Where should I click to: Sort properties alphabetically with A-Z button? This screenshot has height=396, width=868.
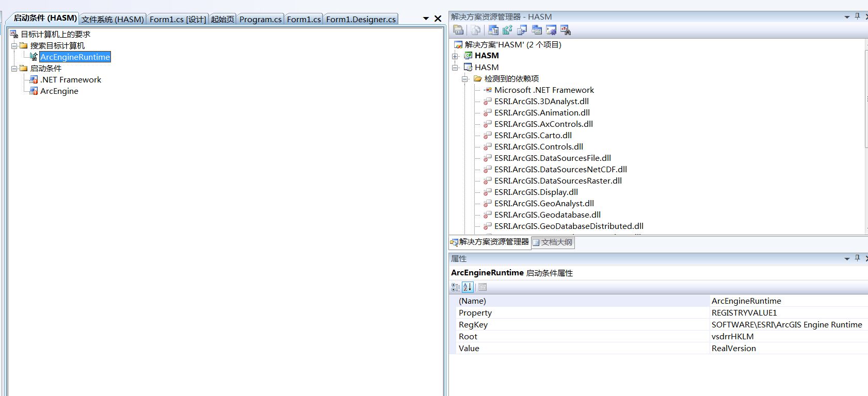point(468,287)
